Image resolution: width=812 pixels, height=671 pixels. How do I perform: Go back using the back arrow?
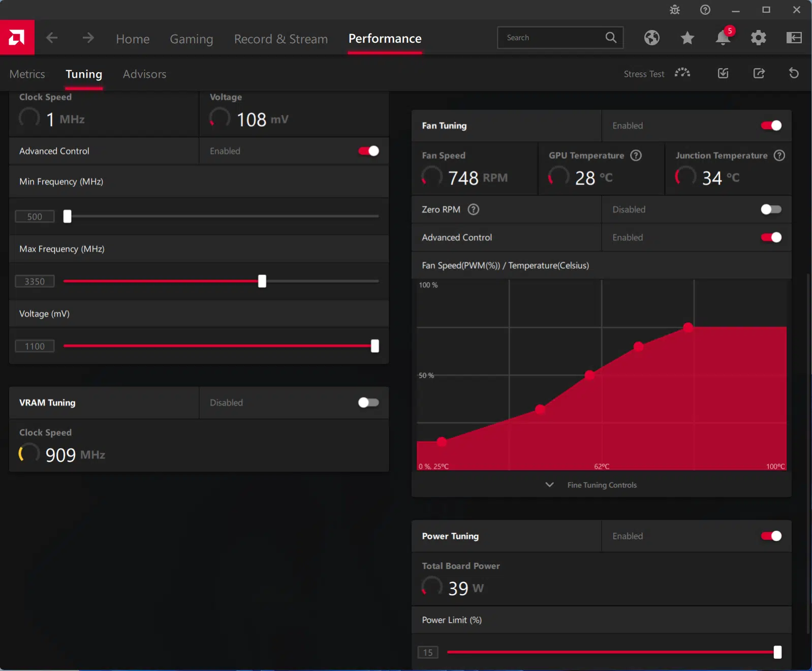tap(52, 38)
